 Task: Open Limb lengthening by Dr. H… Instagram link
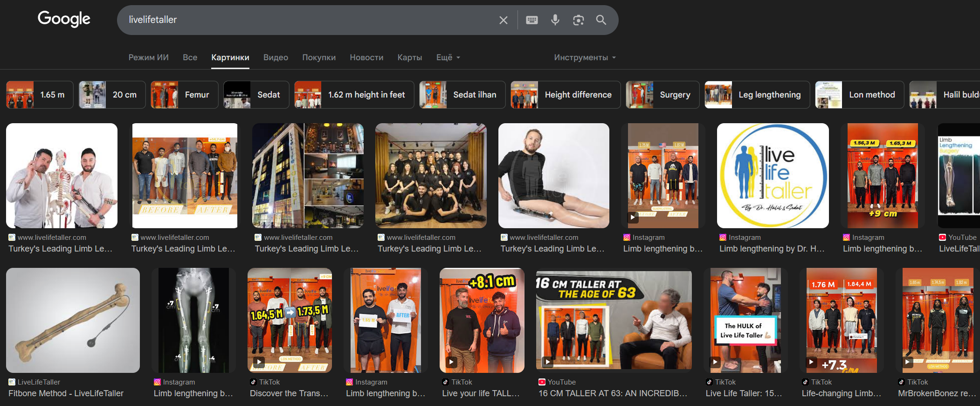pyautogui.click(x=772, y=249)
